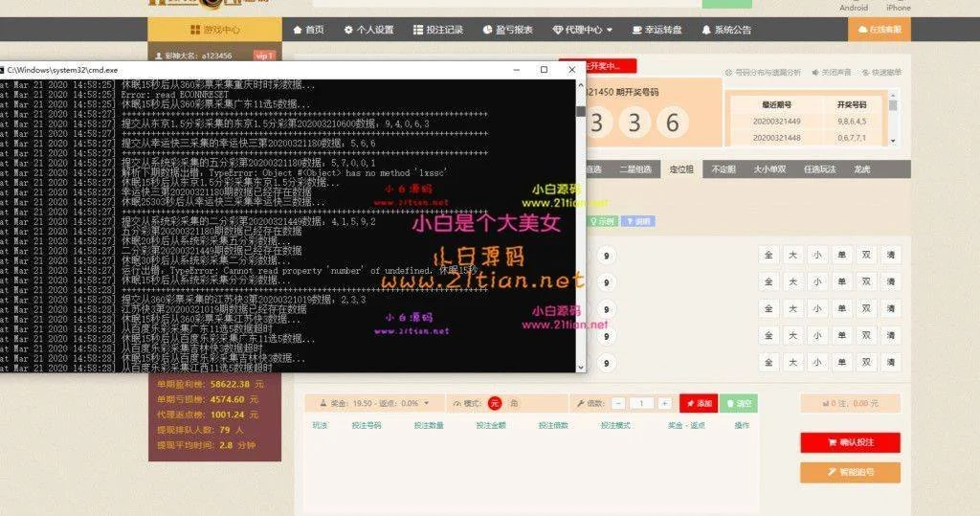
Task: Toggle number 9 ball in first row
Action: coord(606,255)
